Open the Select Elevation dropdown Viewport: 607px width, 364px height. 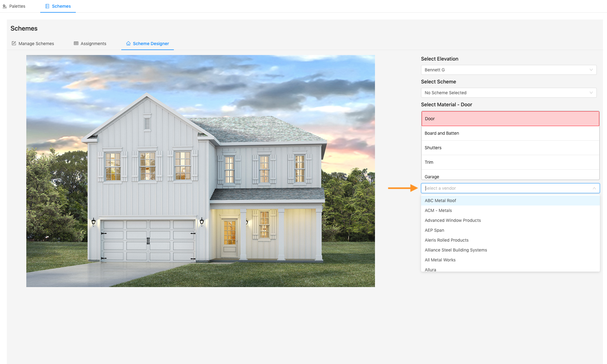click(x=509, y=70)
